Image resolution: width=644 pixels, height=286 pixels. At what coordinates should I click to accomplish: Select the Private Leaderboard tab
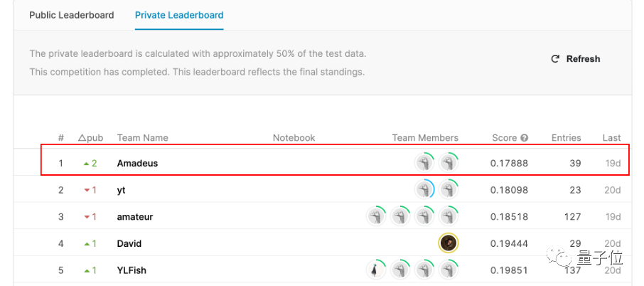coord(179,15)
